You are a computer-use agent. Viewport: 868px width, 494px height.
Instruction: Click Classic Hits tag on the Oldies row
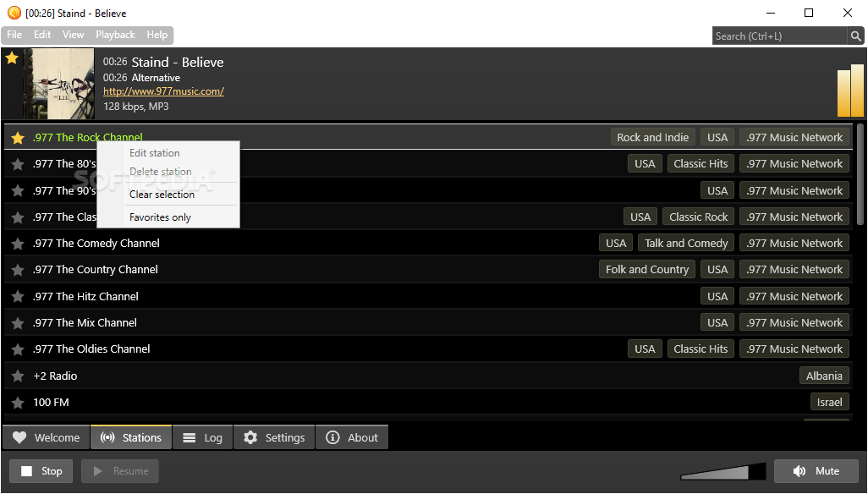tap(700, 349)
